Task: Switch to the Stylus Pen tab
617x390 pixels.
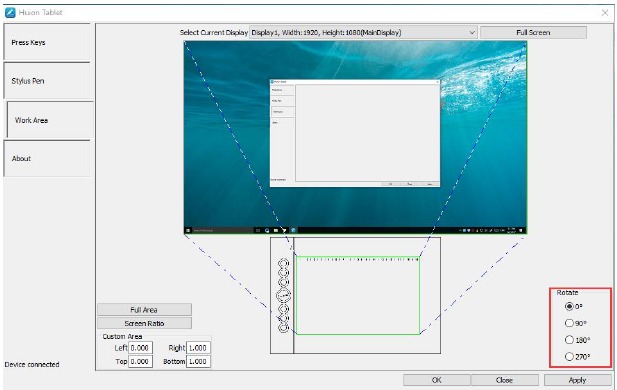Action: tap(47, 80)
